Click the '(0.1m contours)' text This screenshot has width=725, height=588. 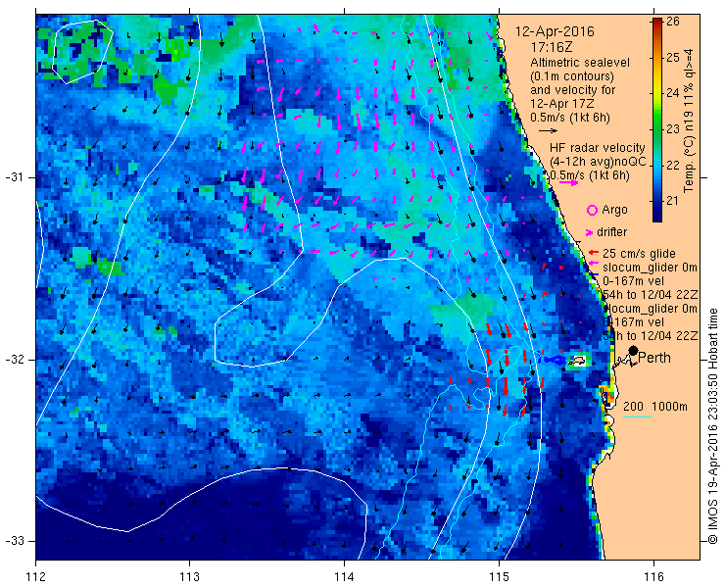(x=572, y=75)
